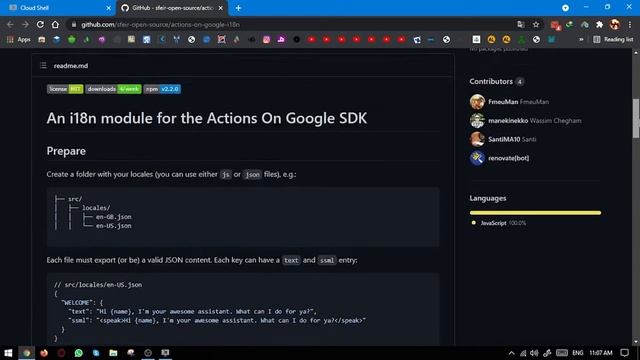
Task: Switch to the Cloud Shell tab
Action: [x=57, y=8]
